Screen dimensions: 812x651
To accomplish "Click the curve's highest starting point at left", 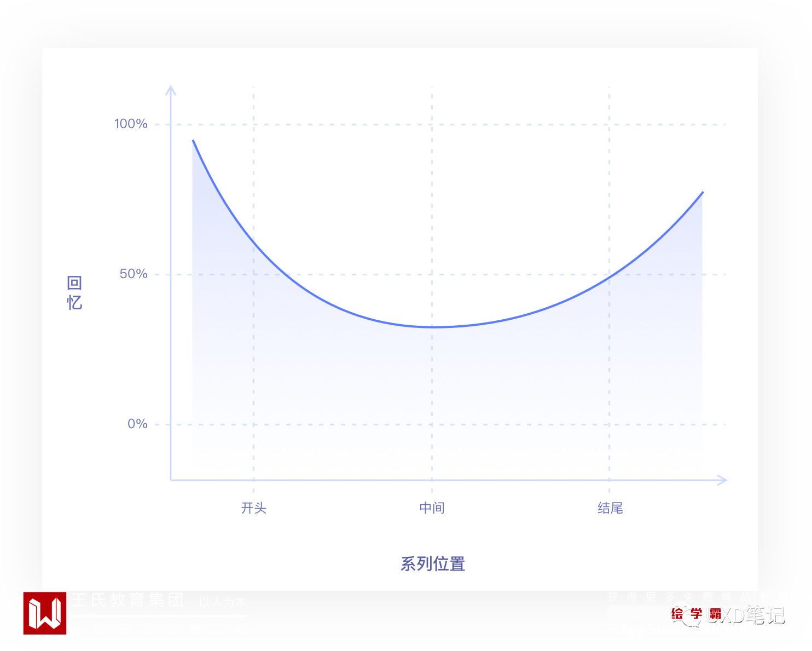I will 193,141.
